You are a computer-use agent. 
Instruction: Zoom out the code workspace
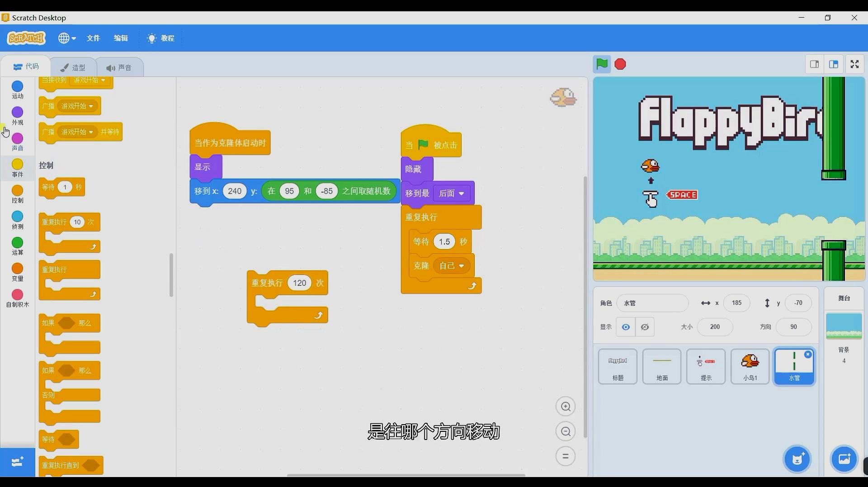pos(565,431)
